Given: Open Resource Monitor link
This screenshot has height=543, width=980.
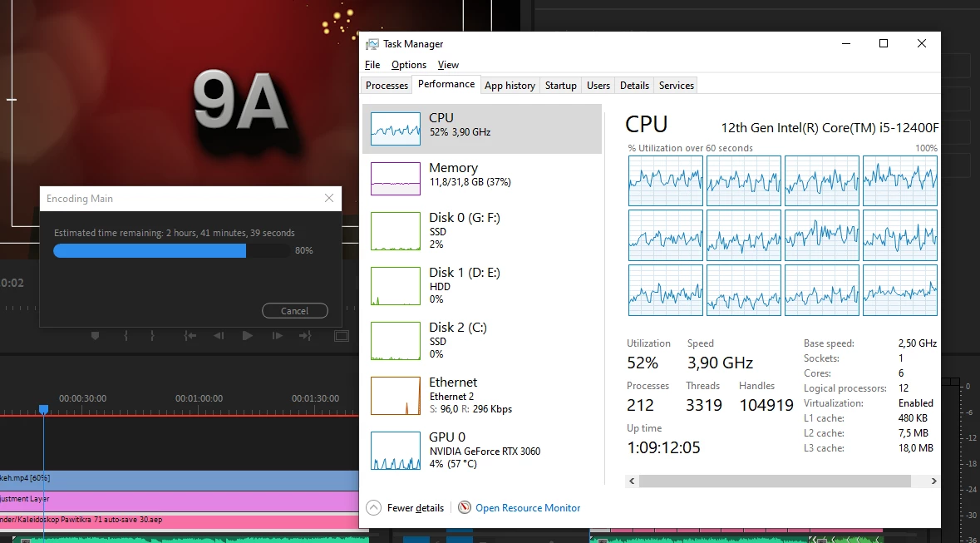Looking at the screenshot, I should pyautogui.click(x=528, y=508).
